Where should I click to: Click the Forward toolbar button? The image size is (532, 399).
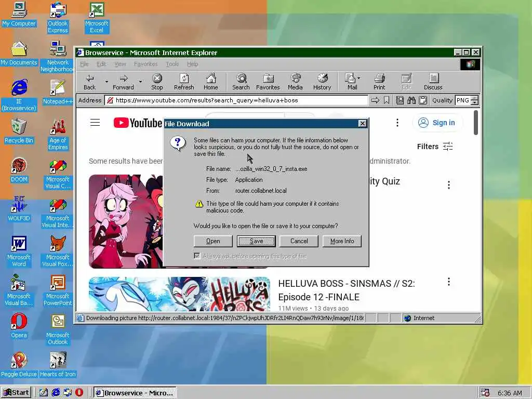pyautogui.click(x=123, y=82)
